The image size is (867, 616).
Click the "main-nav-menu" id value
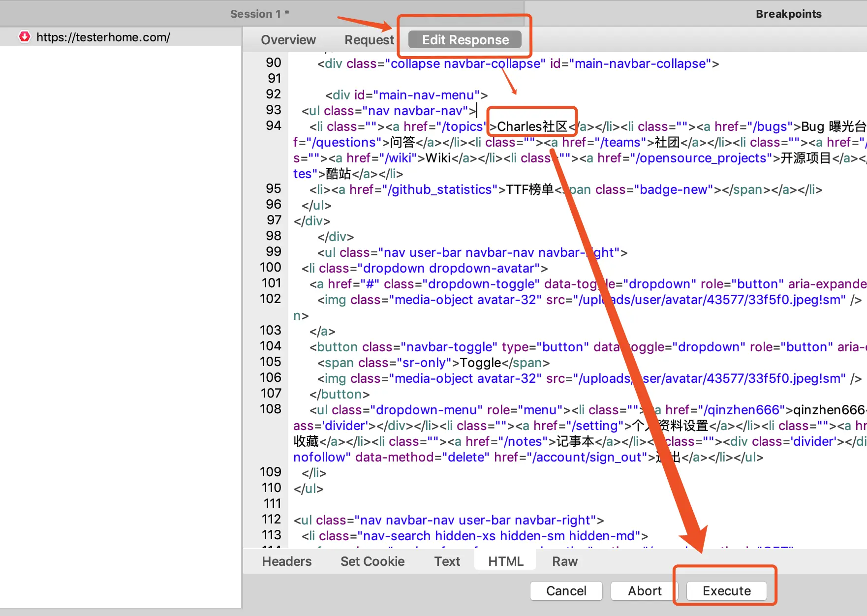427,95
